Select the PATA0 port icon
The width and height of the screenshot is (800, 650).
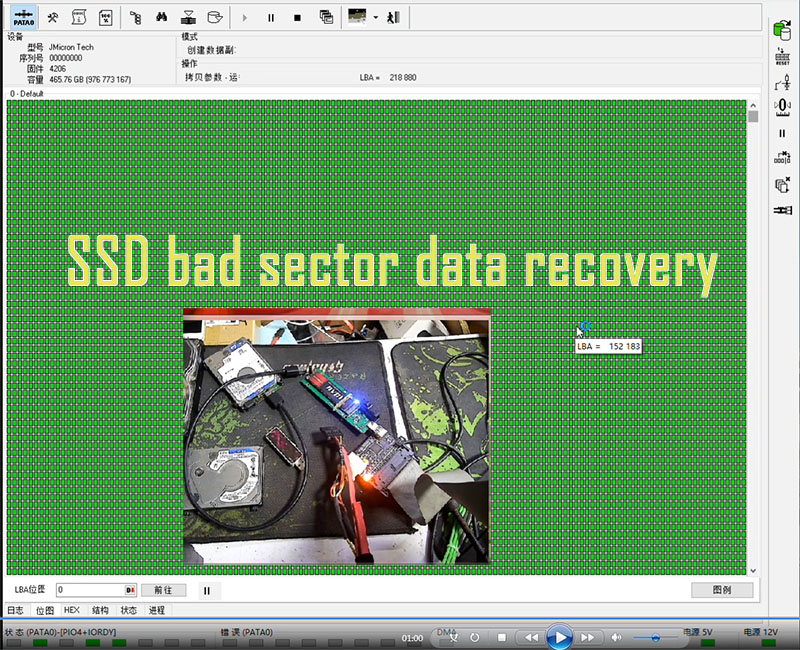point(23,18)
